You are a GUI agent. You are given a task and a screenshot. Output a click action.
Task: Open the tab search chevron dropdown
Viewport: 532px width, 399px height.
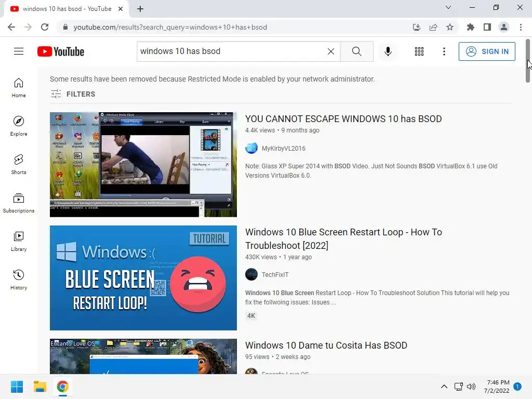tap(448, 7)
